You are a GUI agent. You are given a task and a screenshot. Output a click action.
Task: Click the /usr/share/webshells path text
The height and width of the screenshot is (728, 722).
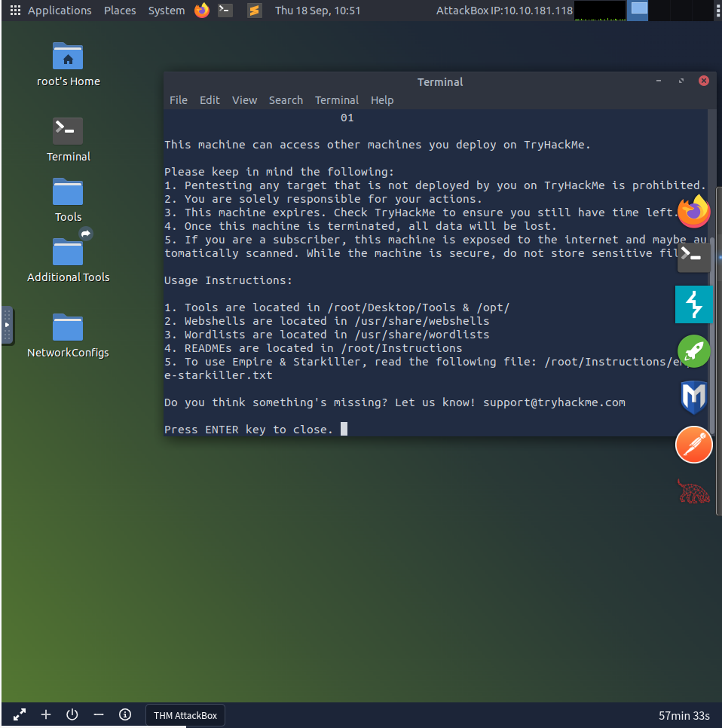(x=422, y=321)
